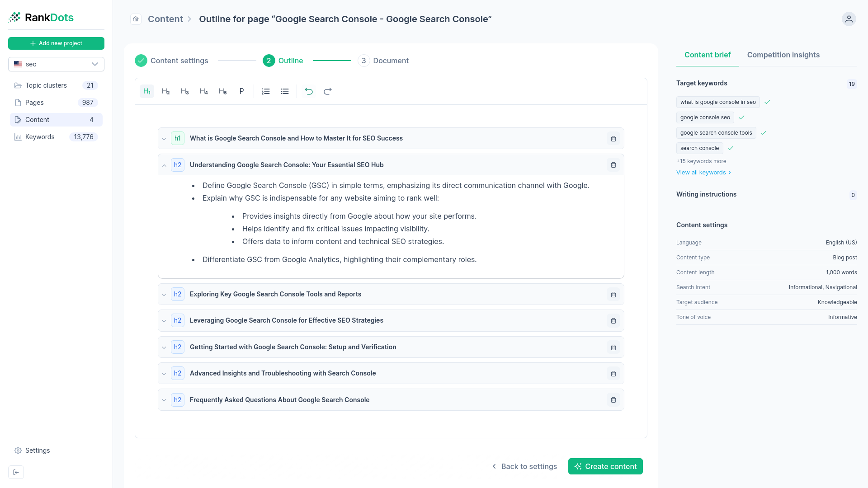Open the seo project dropdown

(x=56, y=64)
